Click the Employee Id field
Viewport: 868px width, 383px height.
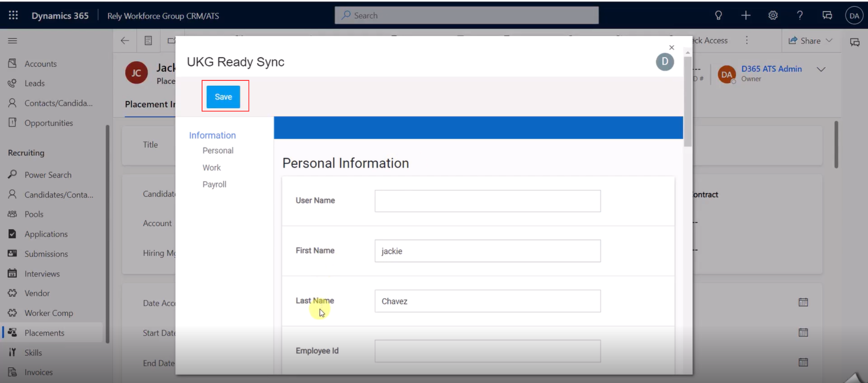point(487,351)
